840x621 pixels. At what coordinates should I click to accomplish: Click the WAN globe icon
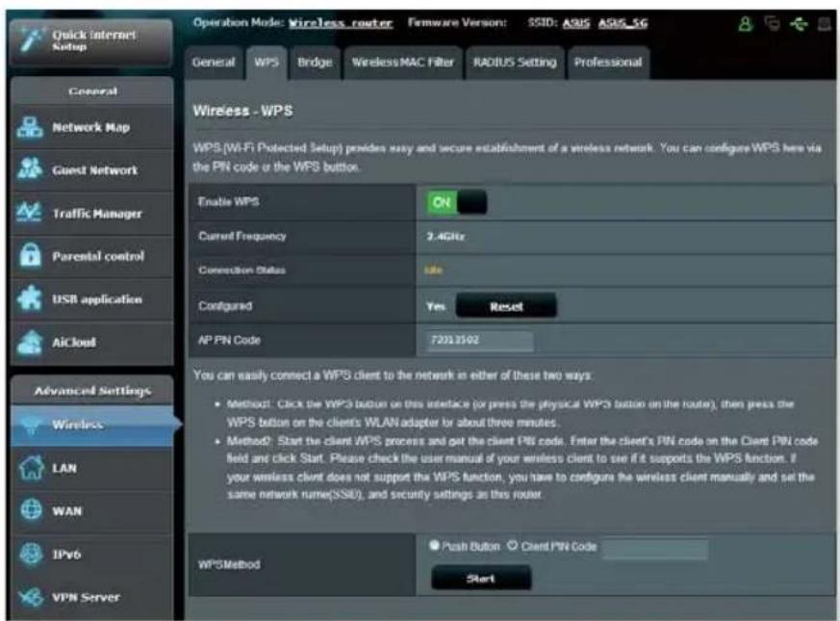(31, 510)
